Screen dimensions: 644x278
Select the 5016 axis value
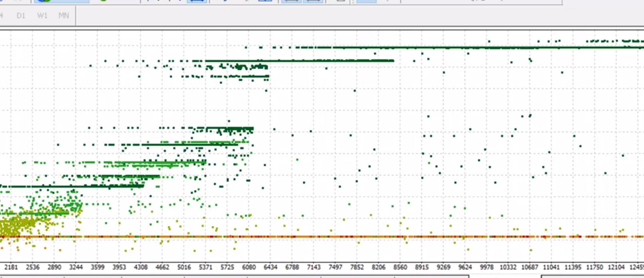pyautogui.click(x=184, y=267)
